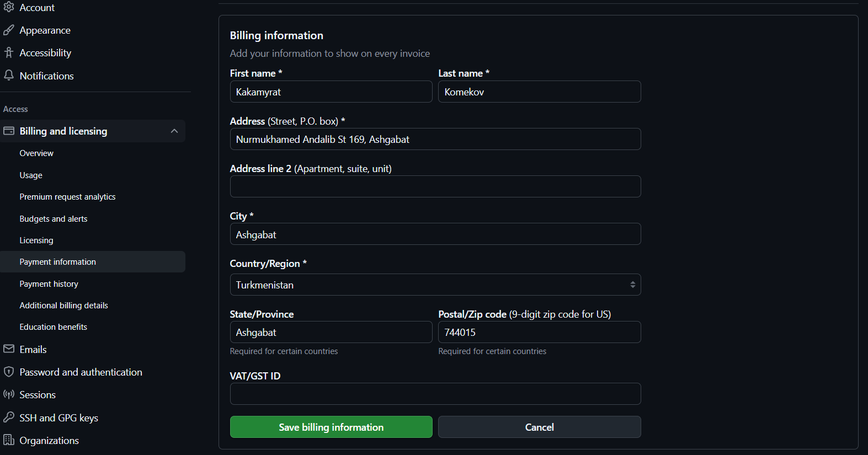Image resolution: width=868 pixels, height=455 pixels.
Task: Open the Country/Region dropdown
Action: click(x=435, y=285)
